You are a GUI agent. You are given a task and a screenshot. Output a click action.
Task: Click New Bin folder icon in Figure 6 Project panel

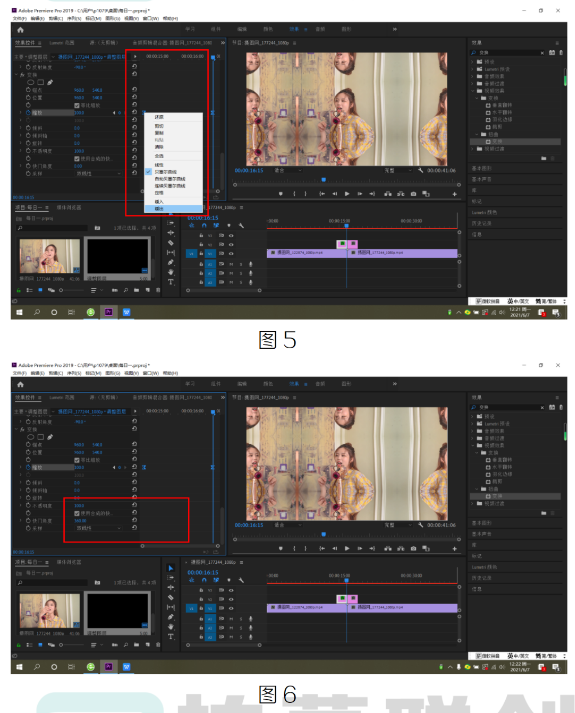pos(136,644)
